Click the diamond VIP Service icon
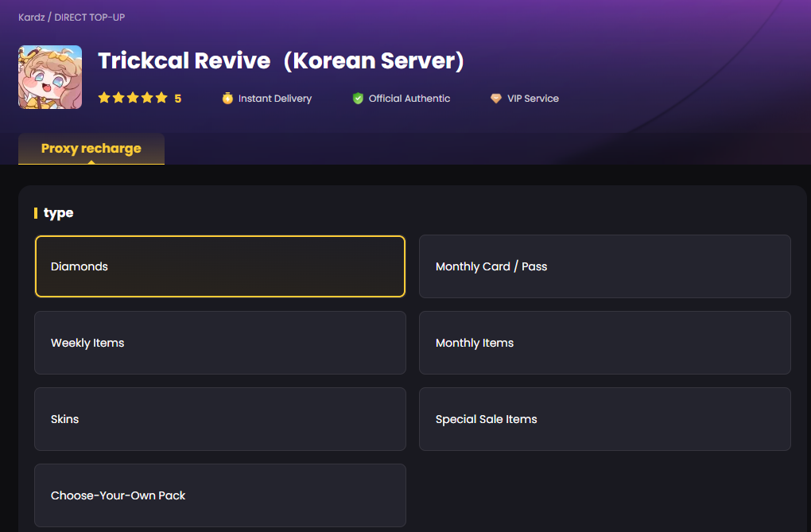 pos(496,99)
